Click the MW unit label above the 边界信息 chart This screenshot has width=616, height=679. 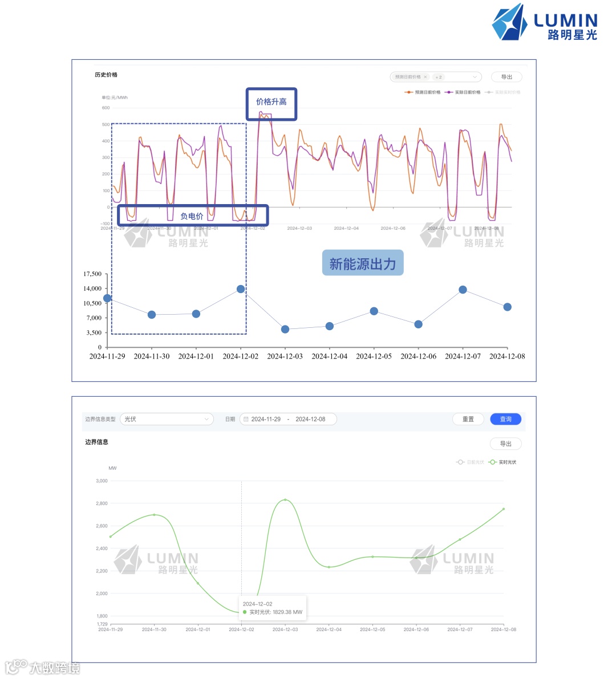(112, 468)
